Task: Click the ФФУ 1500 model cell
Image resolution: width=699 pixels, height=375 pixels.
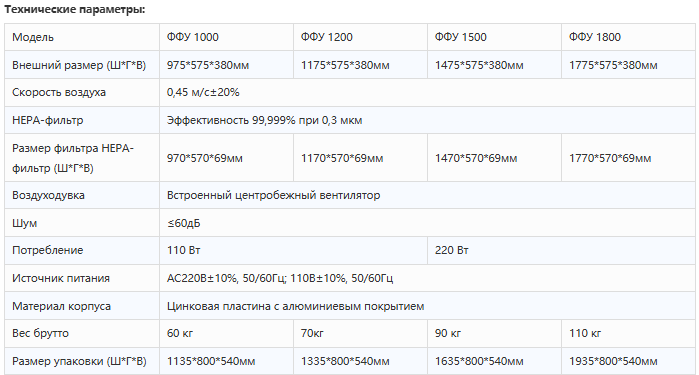Action: [x=494, y=37]
